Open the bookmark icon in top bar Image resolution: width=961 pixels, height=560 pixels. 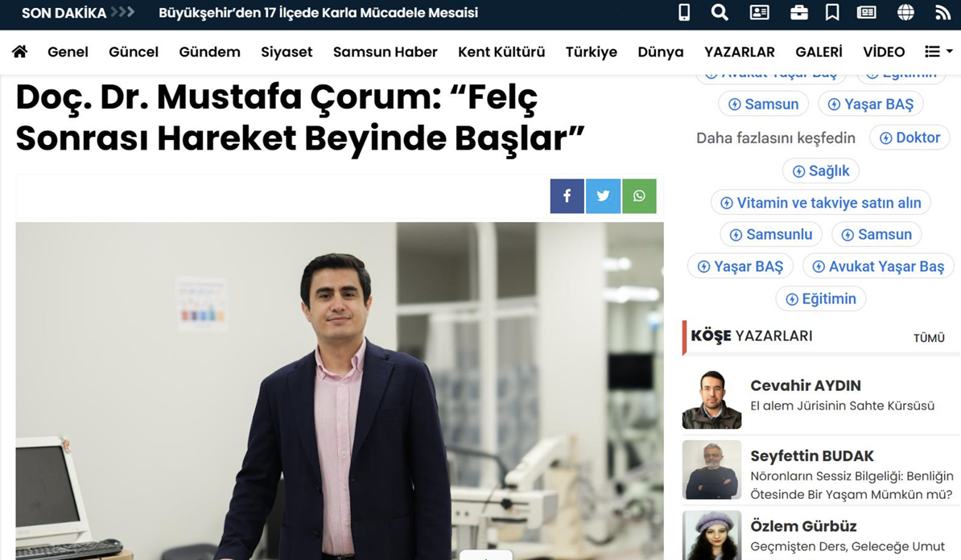[x=832, y=13]
